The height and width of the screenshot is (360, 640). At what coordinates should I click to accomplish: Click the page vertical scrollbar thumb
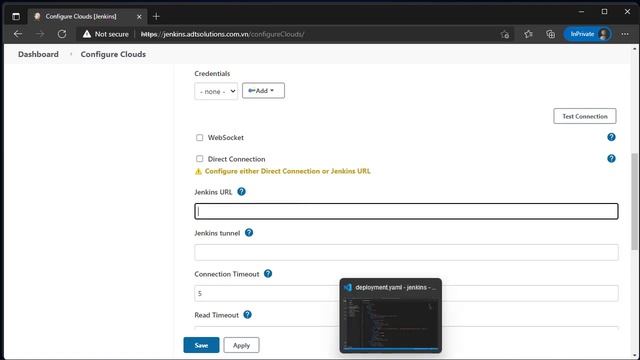(x=634, y=202)
